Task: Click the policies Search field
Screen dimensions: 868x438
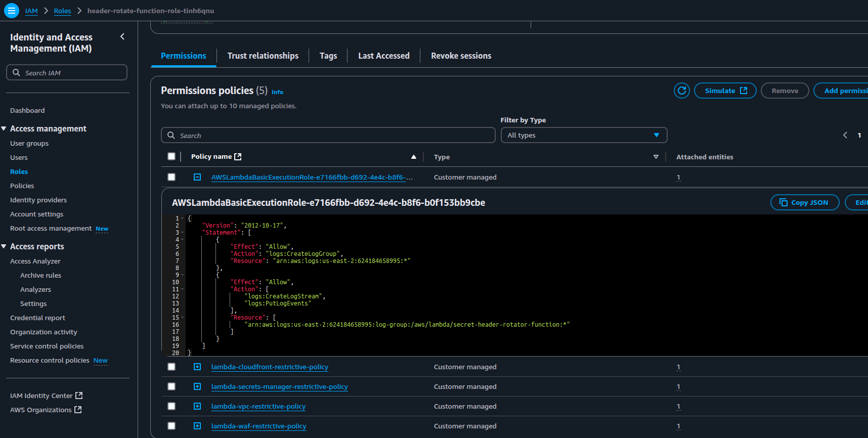Action: (328, 135)
